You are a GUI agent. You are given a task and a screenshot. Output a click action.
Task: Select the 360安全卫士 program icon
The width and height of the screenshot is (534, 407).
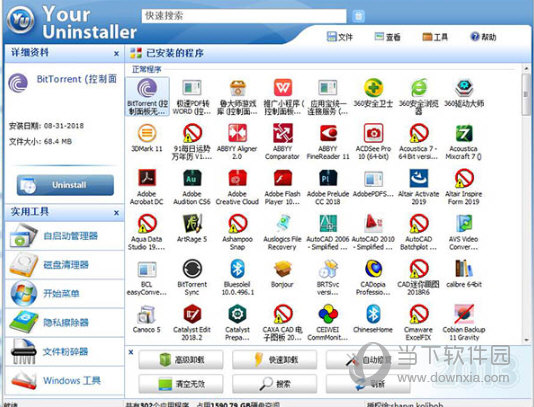tap(373, 88)
